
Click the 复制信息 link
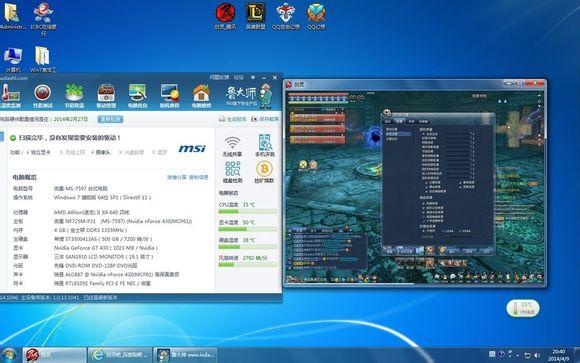[x=199, y=177]
